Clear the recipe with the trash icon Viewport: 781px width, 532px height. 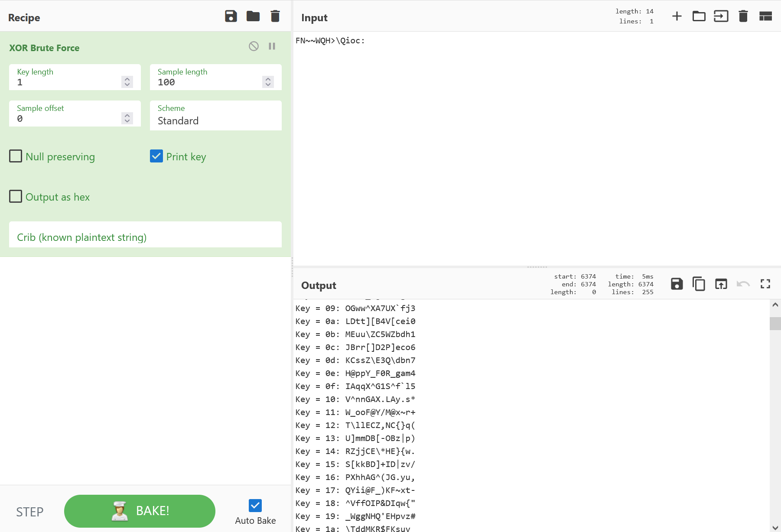coord(275,16)
